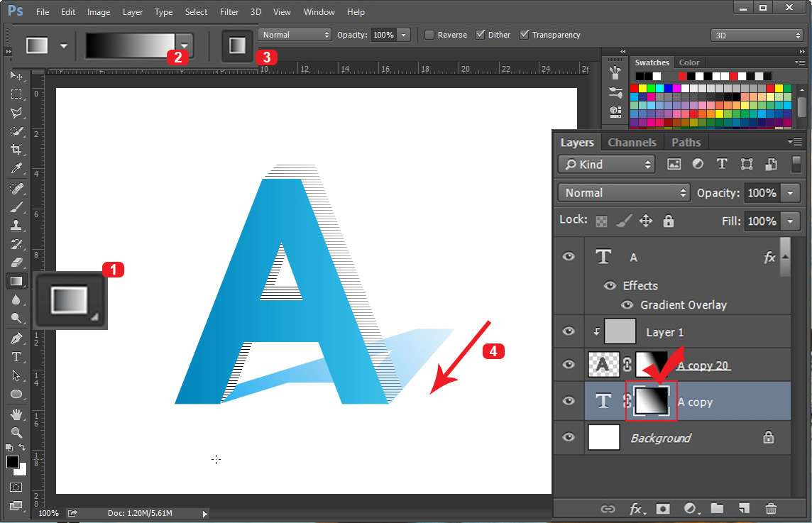812x523 pixels.
Task: Select the Eraser tool
Action: click(x=16, y=263)
